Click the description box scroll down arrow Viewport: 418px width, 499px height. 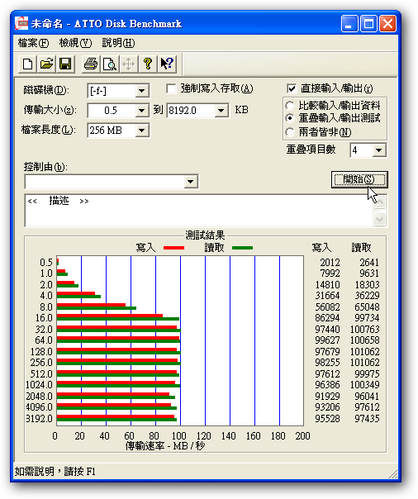coord(380,219)
